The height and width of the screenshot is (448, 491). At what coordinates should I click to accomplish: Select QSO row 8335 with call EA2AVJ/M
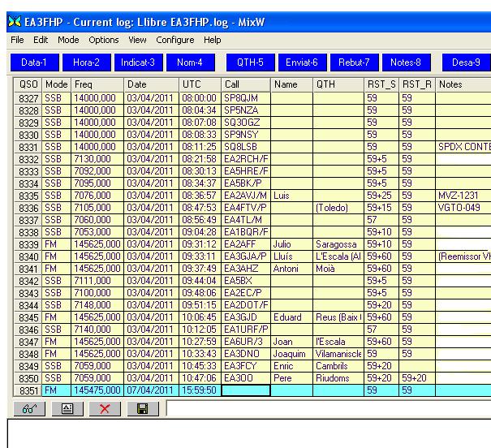246,196
